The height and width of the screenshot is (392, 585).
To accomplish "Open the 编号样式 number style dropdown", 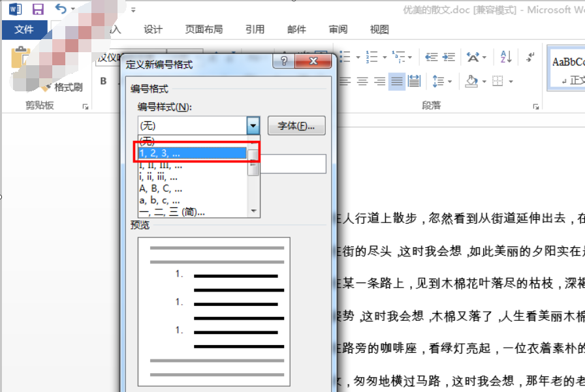I will click(x=252, y=125).
